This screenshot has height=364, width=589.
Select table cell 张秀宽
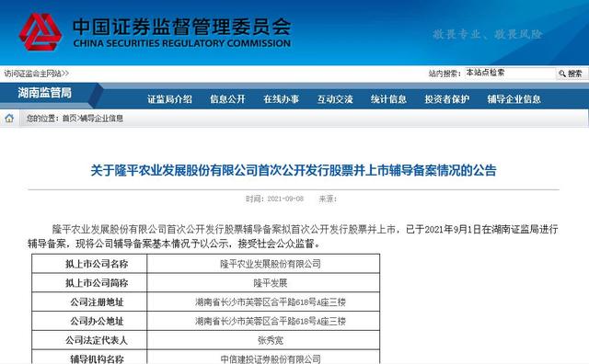[x=263, y=340]
